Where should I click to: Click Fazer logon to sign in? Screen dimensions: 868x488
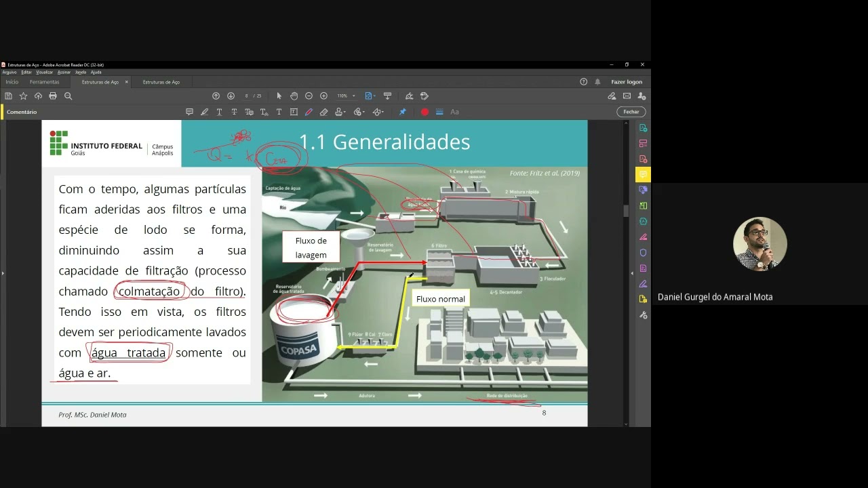tap(627, 82)
